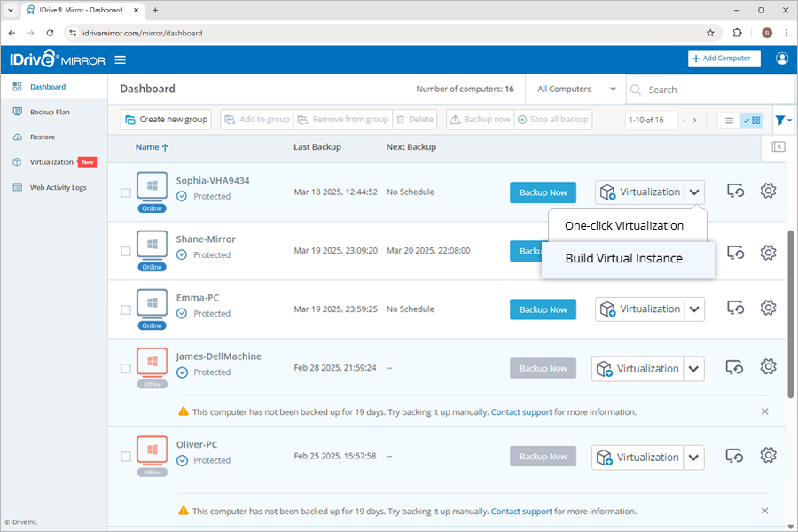
Task: Choose Build Virtual Instance from menu
Action: click(x=628, y=259)
